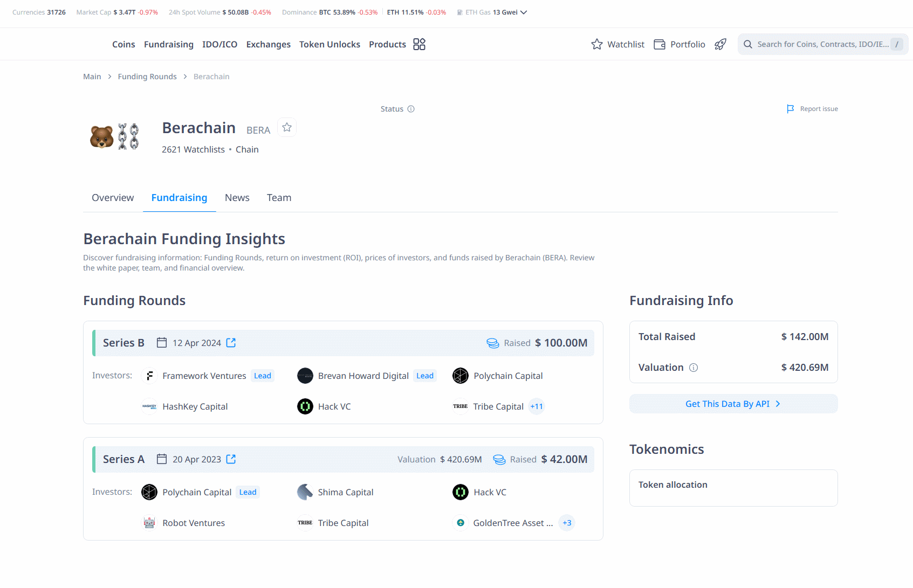Open GoldenTree Asset investor link
The width and height of the screenshot is (913, 588).
pyautogui.click(x=513, y=523)
